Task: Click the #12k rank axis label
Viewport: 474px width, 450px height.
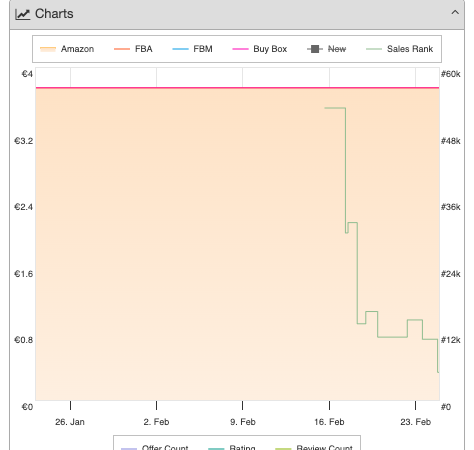Action: pos(451,340)
